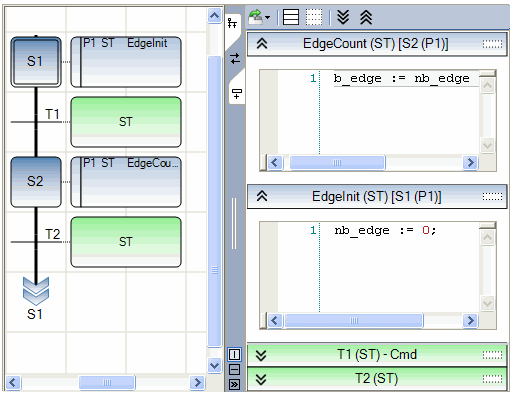517x407 pixels.
Task: Click the vertical splitter grip handle
Action: [234, 223]
